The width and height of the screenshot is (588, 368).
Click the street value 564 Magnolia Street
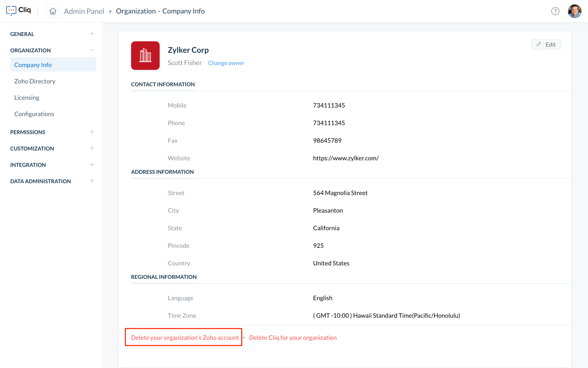click(x=340, y=193)
